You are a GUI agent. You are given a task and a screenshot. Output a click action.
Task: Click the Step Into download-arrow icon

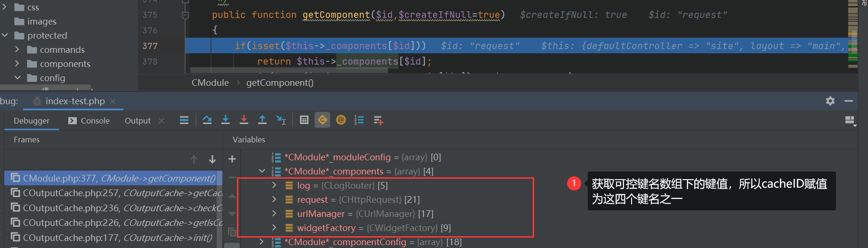click(226, 120)
